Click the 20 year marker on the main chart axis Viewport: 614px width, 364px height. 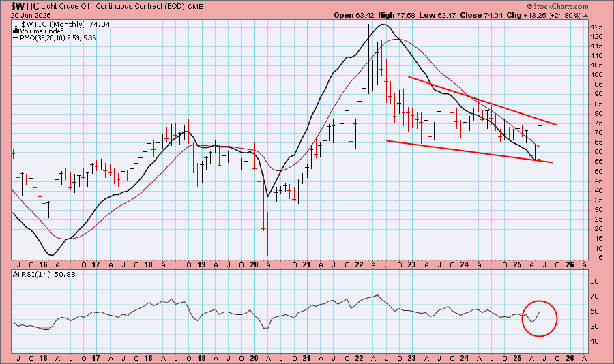click(x=254, y=264)
